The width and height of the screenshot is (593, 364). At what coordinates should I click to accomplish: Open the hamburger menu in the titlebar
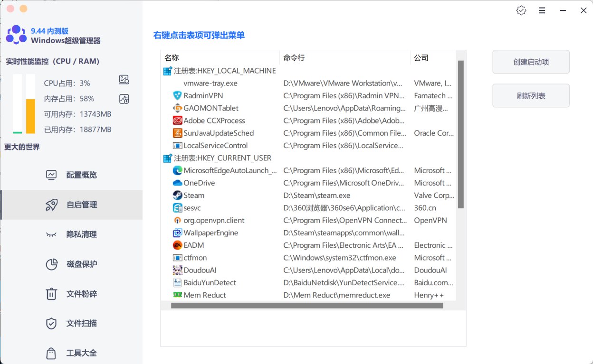tap(542, 10)
